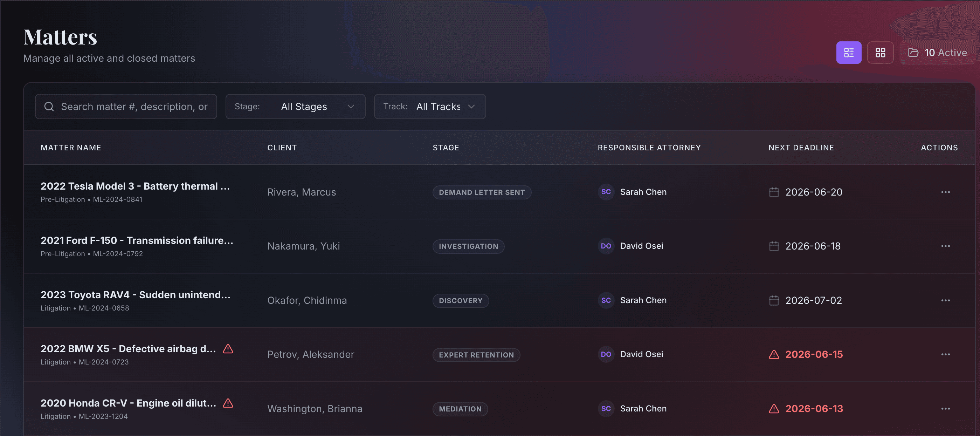The image size is (980, 436).
Task: Open the Tesla Model 3 matter
Action: 135,186
